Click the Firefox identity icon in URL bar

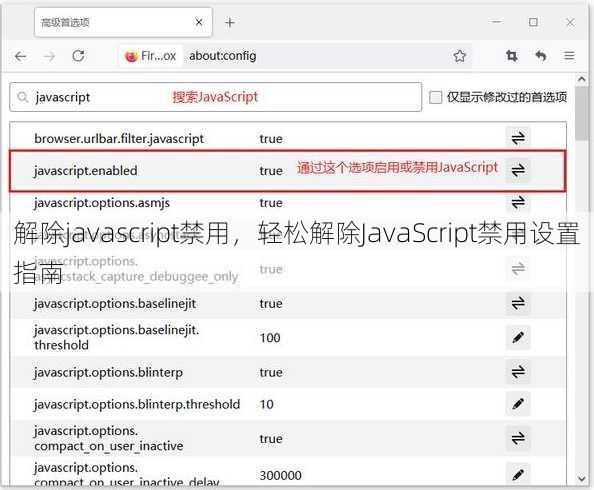pyautogui.click(x=131, y=56)
